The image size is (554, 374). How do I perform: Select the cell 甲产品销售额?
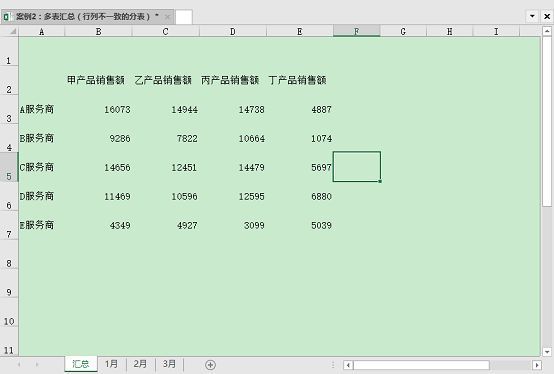click(98, 80)
